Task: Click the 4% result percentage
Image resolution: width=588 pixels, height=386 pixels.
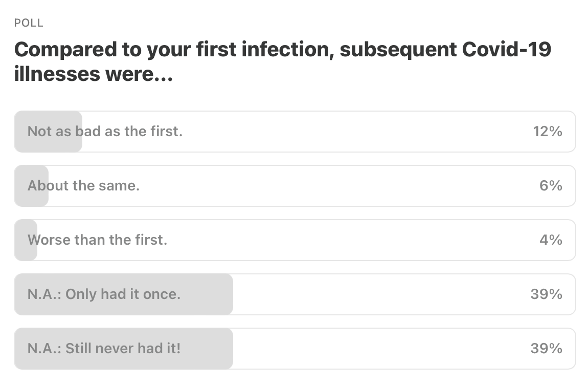Action: click(551, 240)
